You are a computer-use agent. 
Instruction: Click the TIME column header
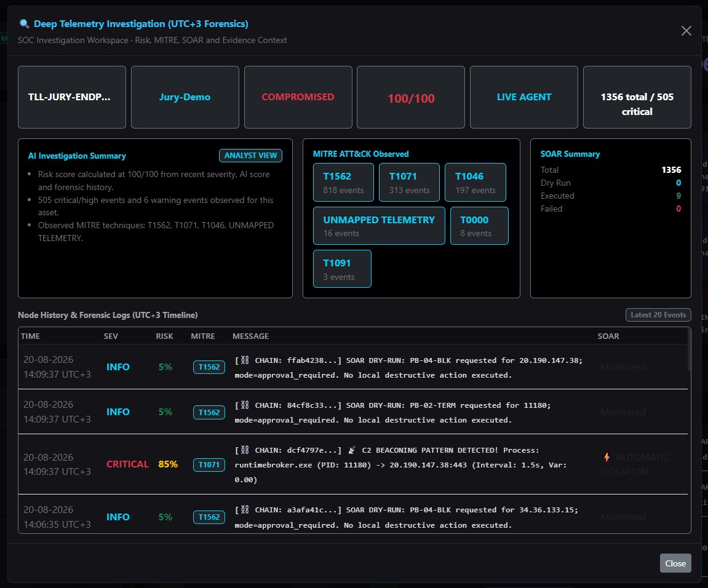pyautogui.click(x=30, y=336)
